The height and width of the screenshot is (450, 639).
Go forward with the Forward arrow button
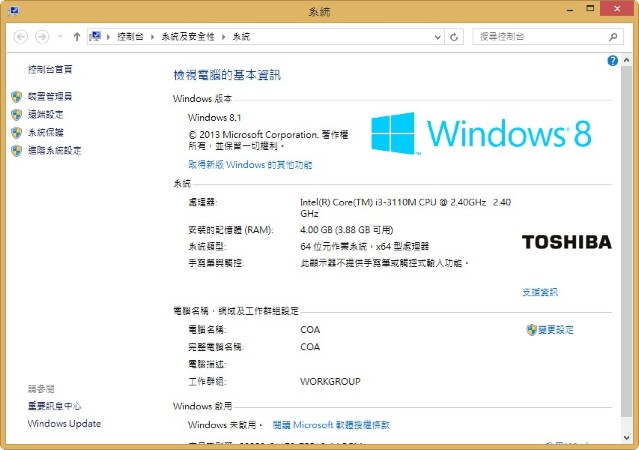click(x=42, y=37)
